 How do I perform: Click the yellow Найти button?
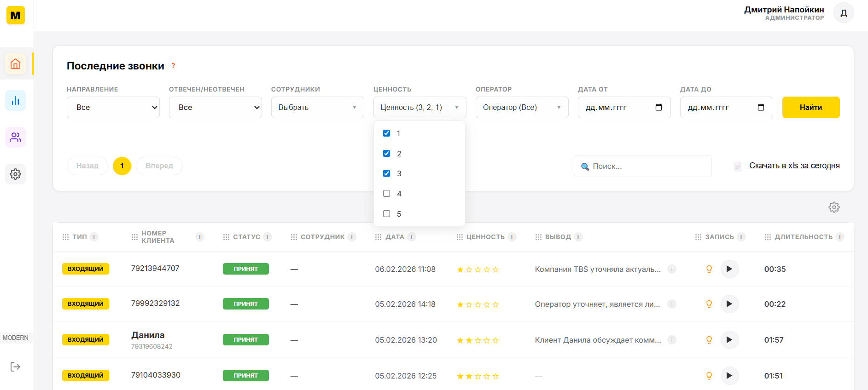(810, 108)
